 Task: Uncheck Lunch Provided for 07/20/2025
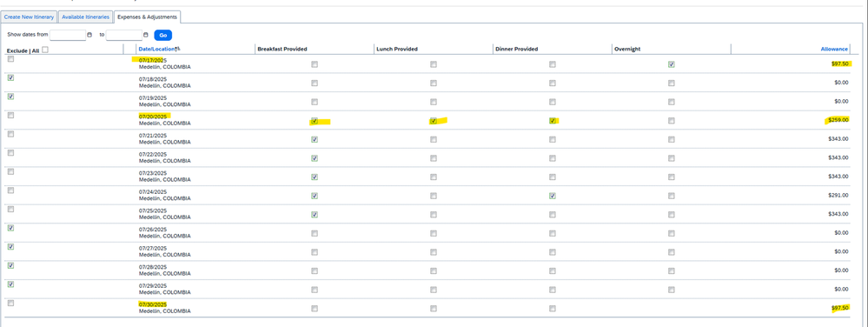click(x=434, y=121)
